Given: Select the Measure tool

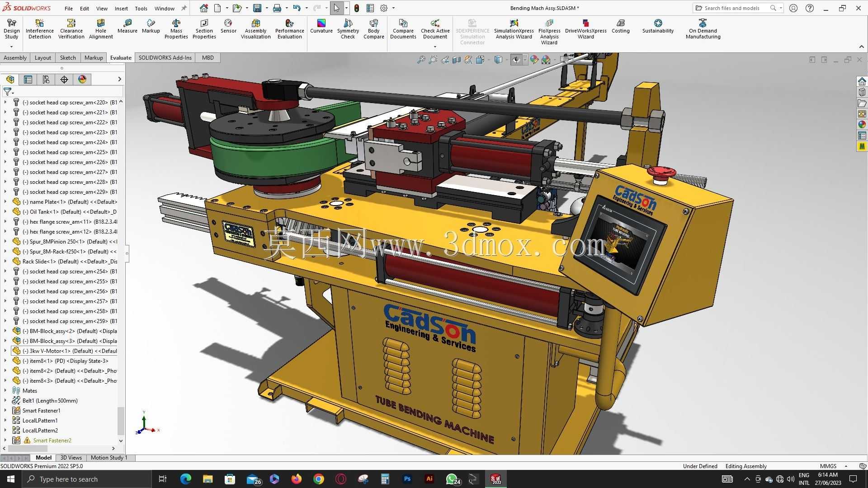Looking at the screenshot, I should point(127,26).
